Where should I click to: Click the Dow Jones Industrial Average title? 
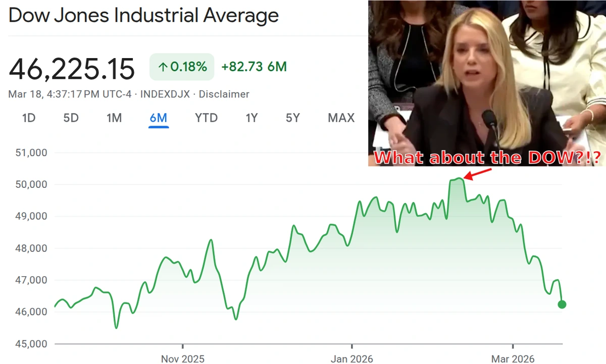143,16
